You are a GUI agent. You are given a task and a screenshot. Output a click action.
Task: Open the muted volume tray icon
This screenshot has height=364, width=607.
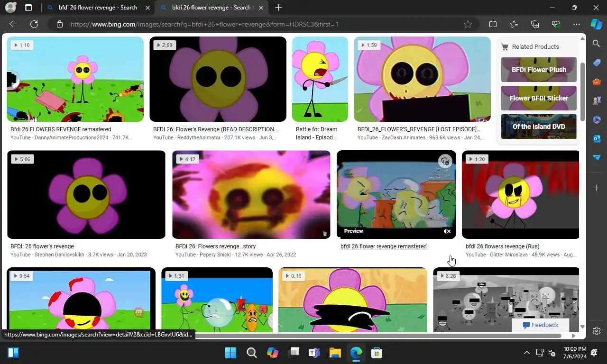[x=552, y=353]
